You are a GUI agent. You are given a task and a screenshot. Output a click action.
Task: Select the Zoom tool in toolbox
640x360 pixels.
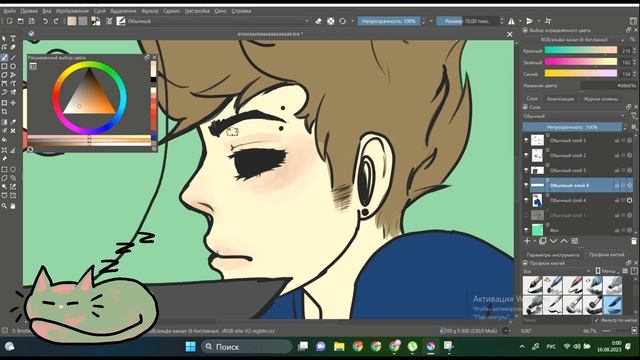click(4, 206)
